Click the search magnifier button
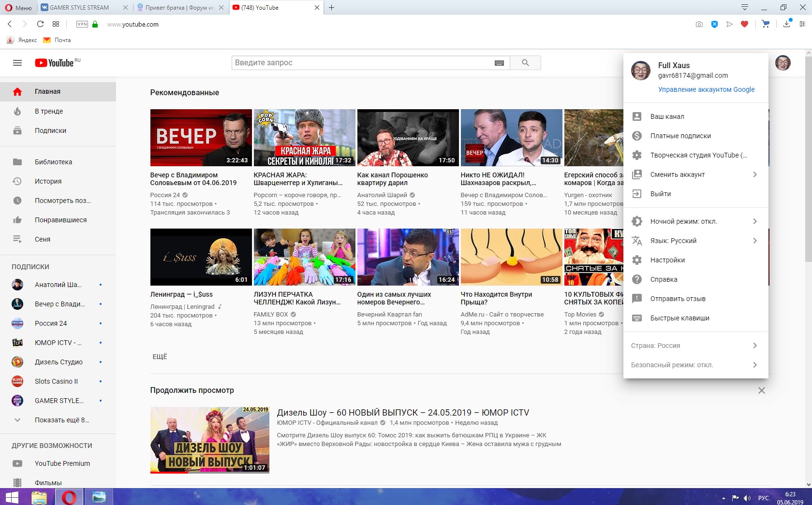812x505 pixels. [525, 63]
